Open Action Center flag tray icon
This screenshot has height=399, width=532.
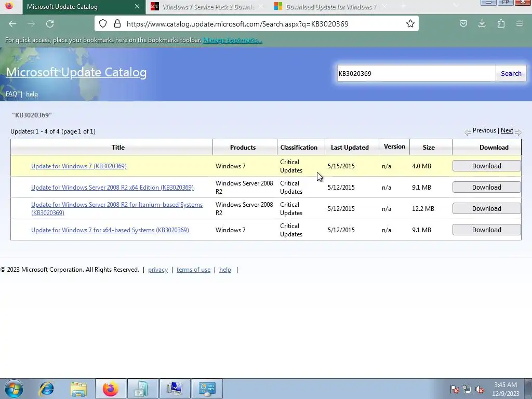click(455, 389)
